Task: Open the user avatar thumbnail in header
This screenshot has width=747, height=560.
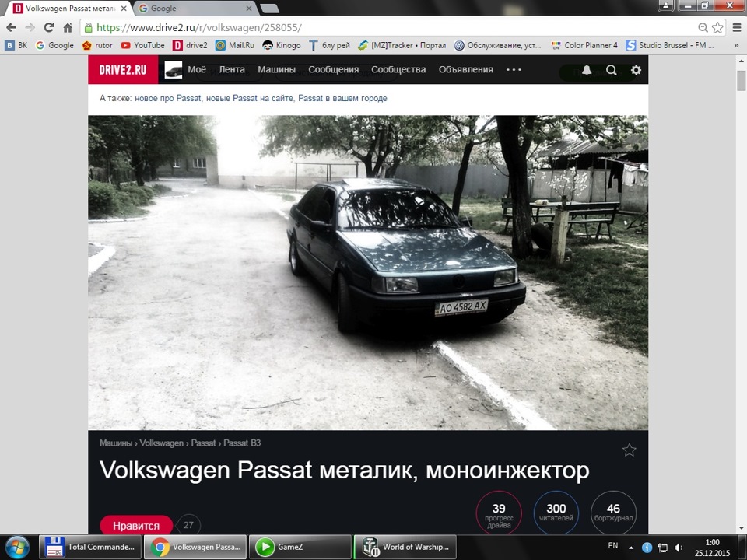Action: click(174, 69)
